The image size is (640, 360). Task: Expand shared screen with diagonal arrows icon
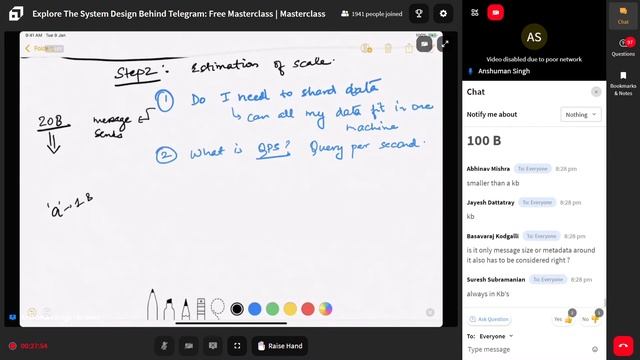click(444, 44)
